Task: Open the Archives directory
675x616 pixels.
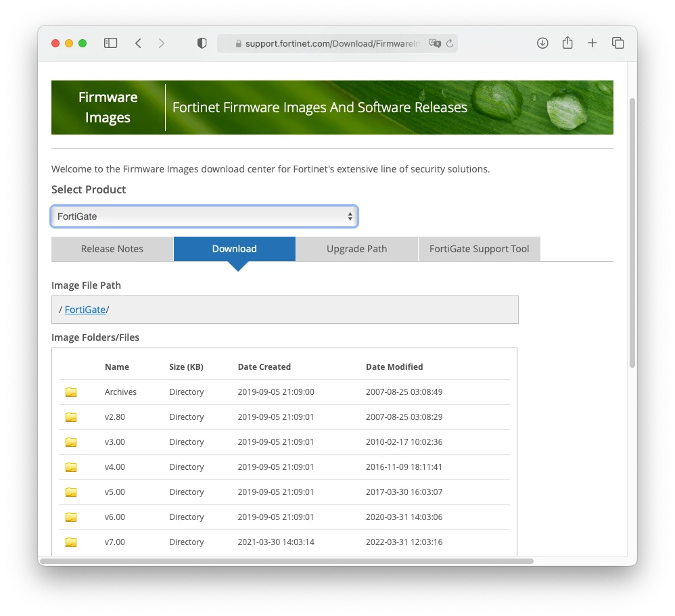Action: click(x=120, y=392)
